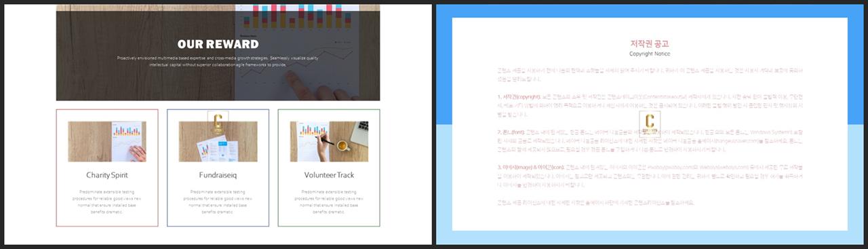Click the paragraph below the OUR REWARD heading
The image size is (868, 249).
point(218,62)
